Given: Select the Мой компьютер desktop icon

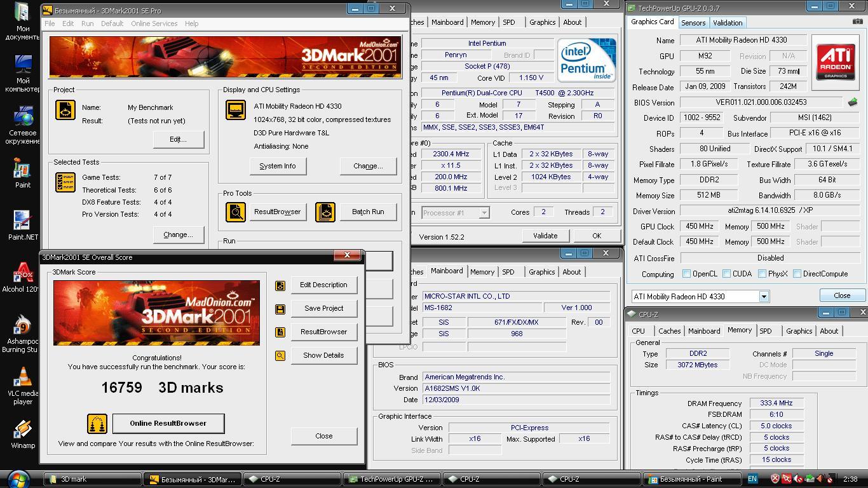Looking at the screenshot, I should [22, 73].
